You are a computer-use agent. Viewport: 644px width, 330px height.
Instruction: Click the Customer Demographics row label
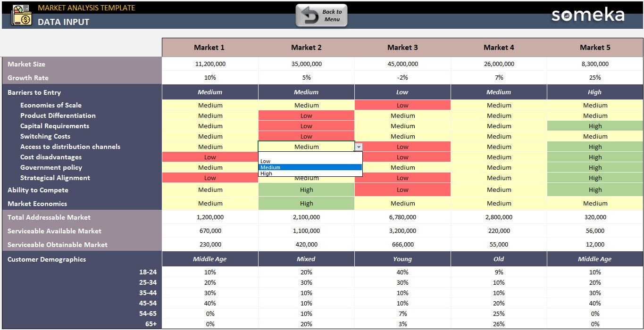[46, 259]
